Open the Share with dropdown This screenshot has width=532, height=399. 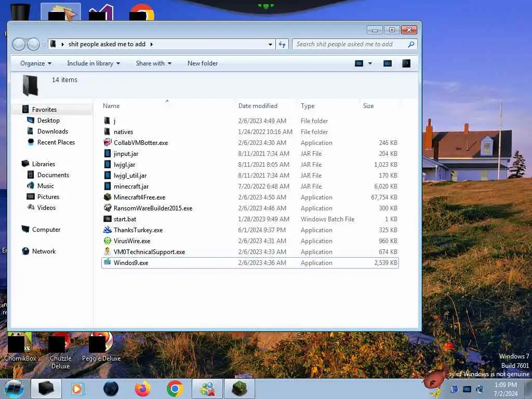[x=153, y=63]
